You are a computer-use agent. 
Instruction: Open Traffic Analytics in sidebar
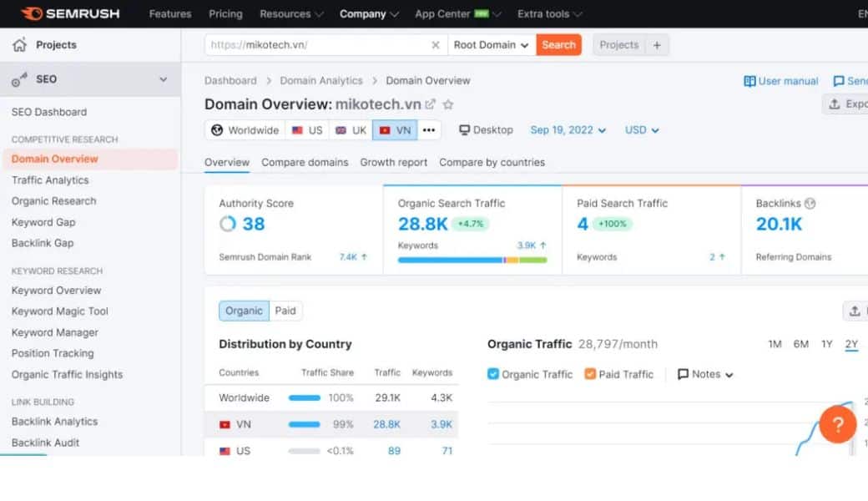tap(50, 180)
